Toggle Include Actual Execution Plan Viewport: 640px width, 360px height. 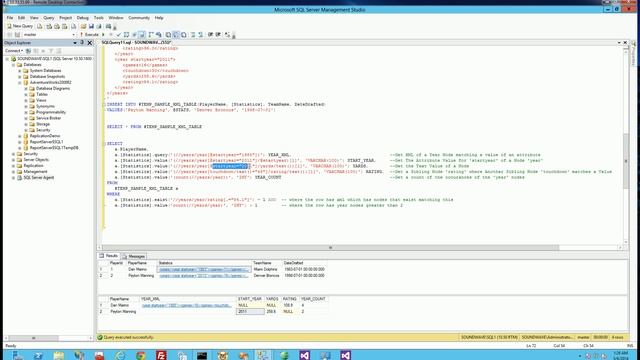[151, 35]
